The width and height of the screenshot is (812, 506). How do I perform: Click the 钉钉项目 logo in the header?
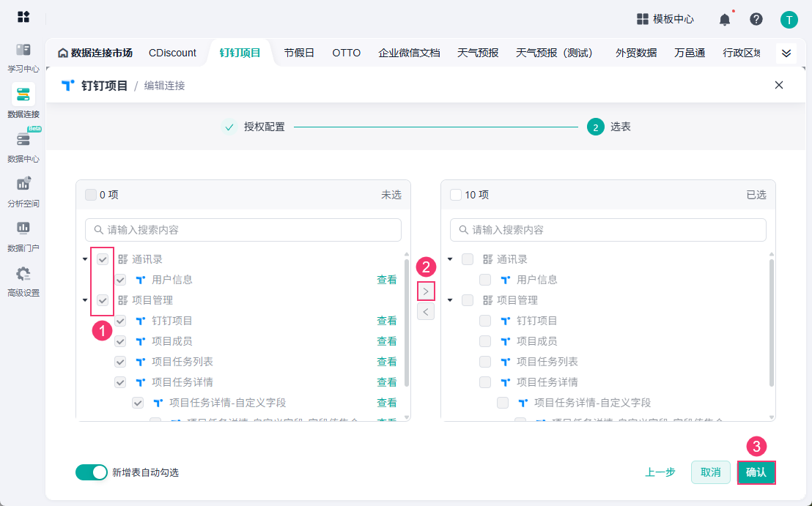coord(68,86)
